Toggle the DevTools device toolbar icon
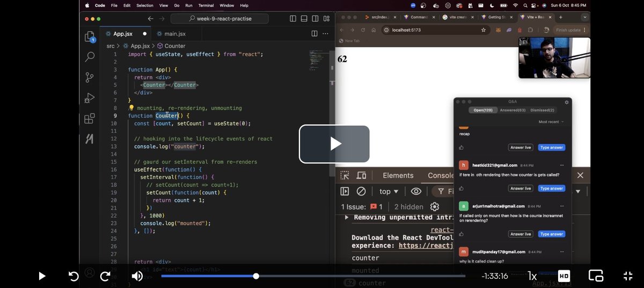644x288 pixels. click(x=361, y=175)
